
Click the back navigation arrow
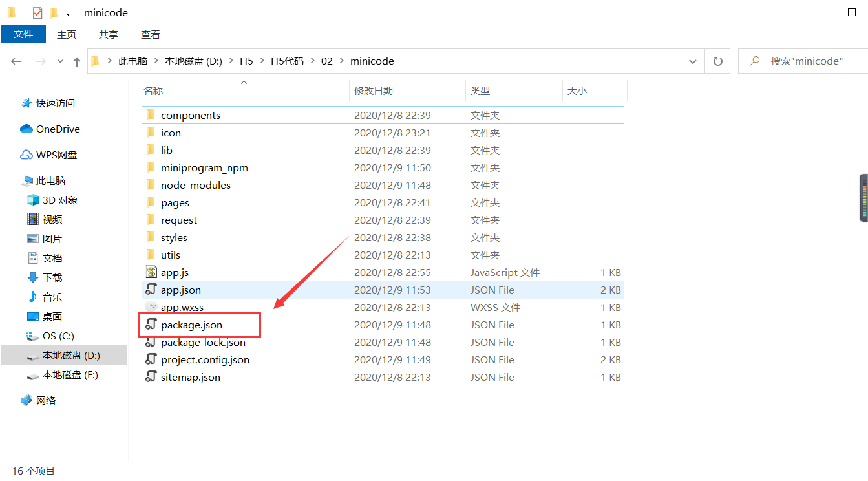[16, 61]
